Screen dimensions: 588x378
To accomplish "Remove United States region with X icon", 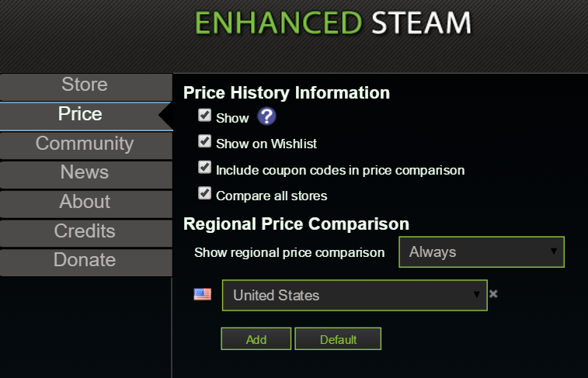I will 493,294.
